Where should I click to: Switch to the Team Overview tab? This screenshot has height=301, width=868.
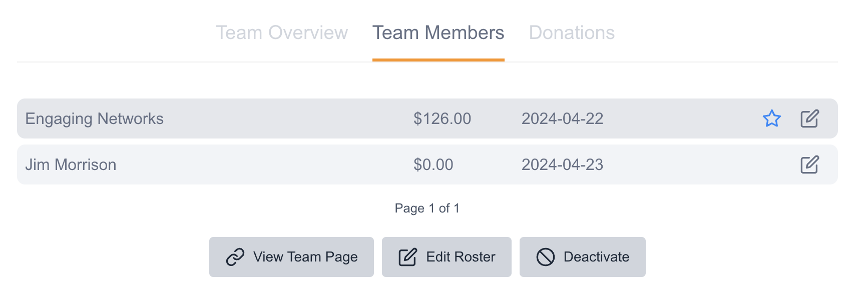(282, 33)
